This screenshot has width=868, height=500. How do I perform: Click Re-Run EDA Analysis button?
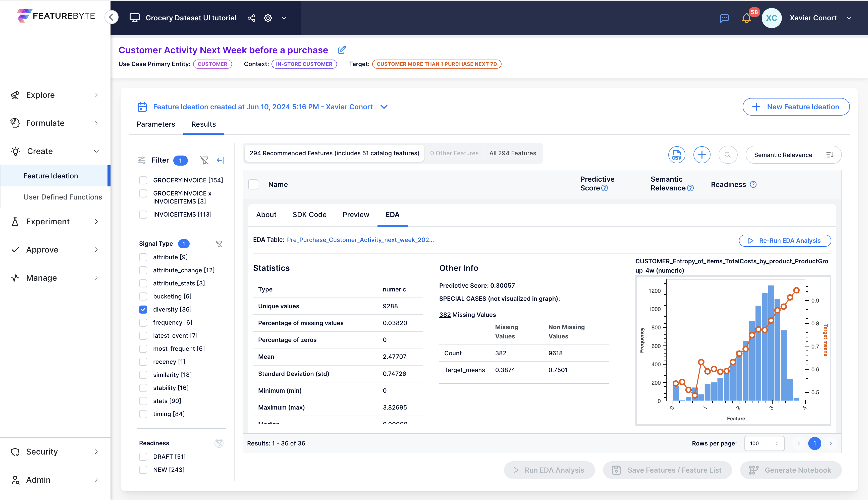[x=785, y=241]
